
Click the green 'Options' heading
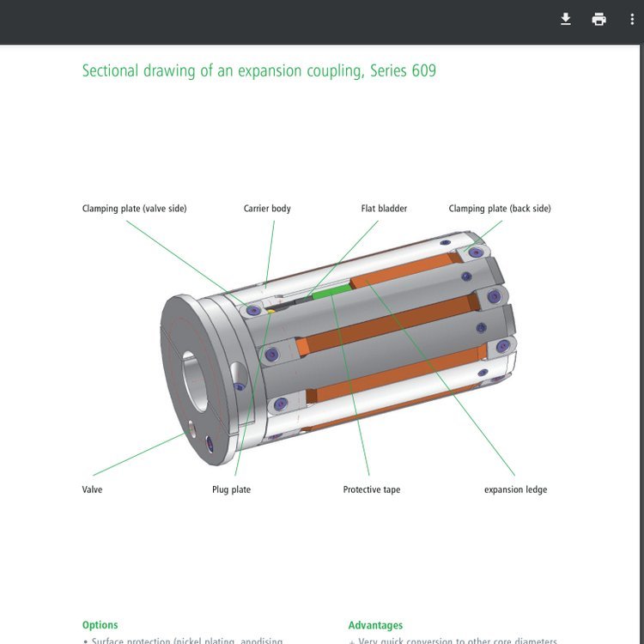(x=100, y=625)
